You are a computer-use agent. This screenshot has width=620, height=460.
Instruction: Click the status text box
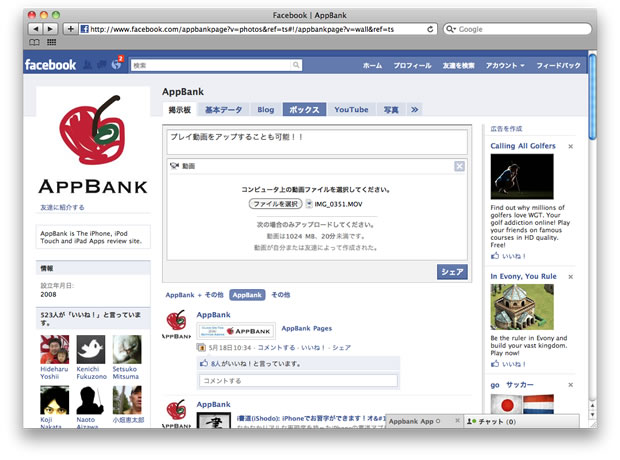[317, 142]
